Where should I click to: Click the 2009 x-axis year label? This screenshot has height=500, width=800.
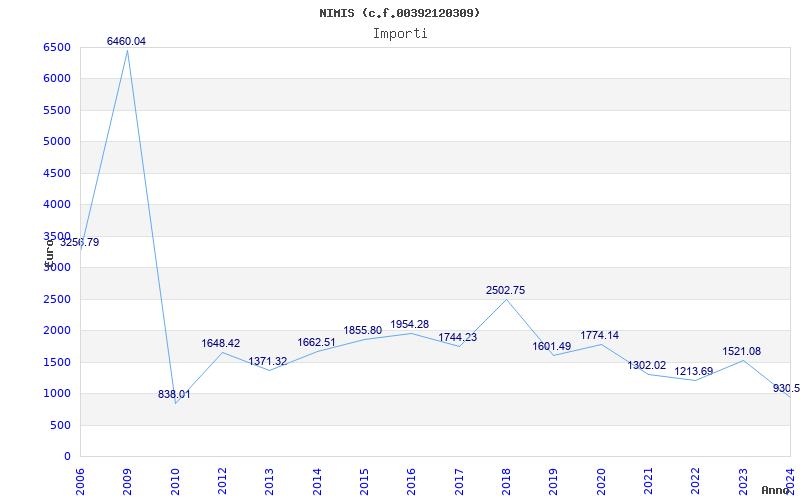127,482
